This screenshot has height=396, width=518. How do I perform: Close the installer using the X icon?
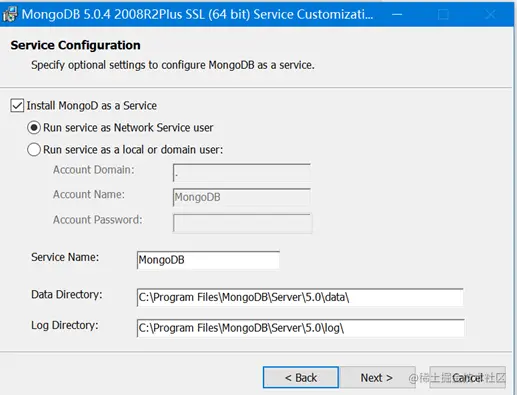pos(490,14)
